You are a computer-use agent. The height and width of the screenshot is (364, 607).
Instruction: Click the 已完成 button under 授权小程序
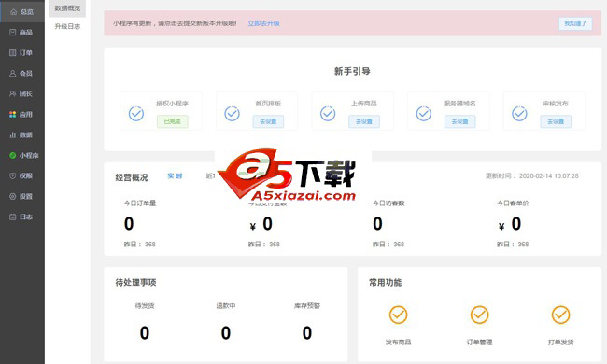[172, 121]
